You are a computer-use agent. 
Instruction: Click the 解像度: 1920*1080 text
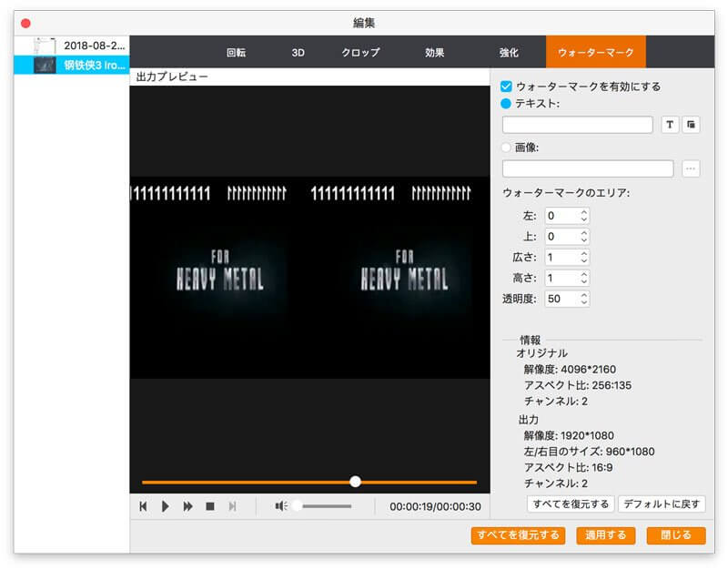[569, 436]
